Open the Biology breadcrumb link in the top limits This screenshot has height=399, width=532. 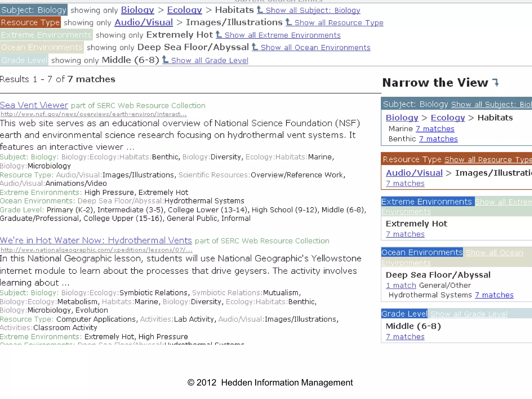pos(137,10)
